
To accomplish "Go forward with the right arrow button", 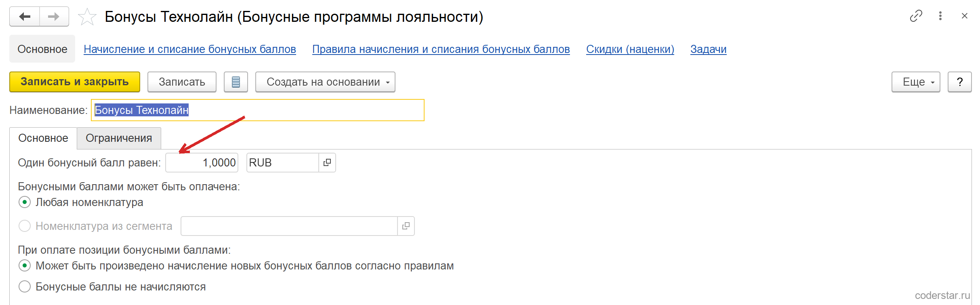I will [54, 17].
